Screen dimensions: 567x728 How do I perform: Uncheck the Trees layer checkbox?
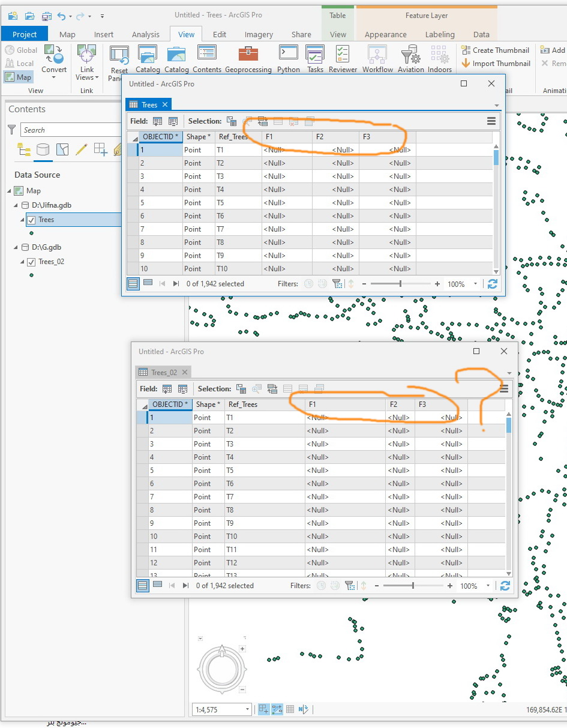click(x=31, y=220)
